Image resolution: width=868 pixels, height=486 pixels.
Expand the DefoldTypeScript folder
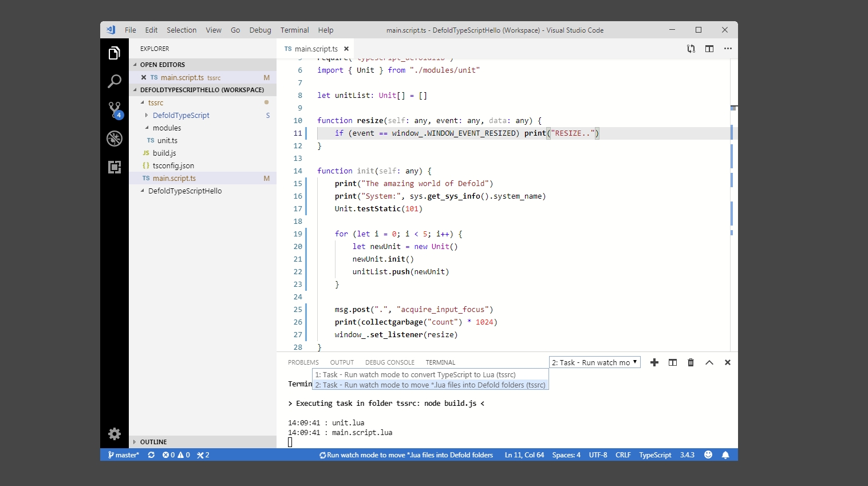(x=181, y=116)
